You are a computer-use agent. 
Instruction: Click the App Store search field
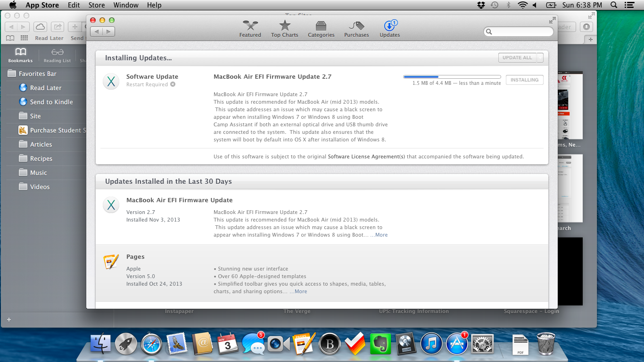[519, 32]
